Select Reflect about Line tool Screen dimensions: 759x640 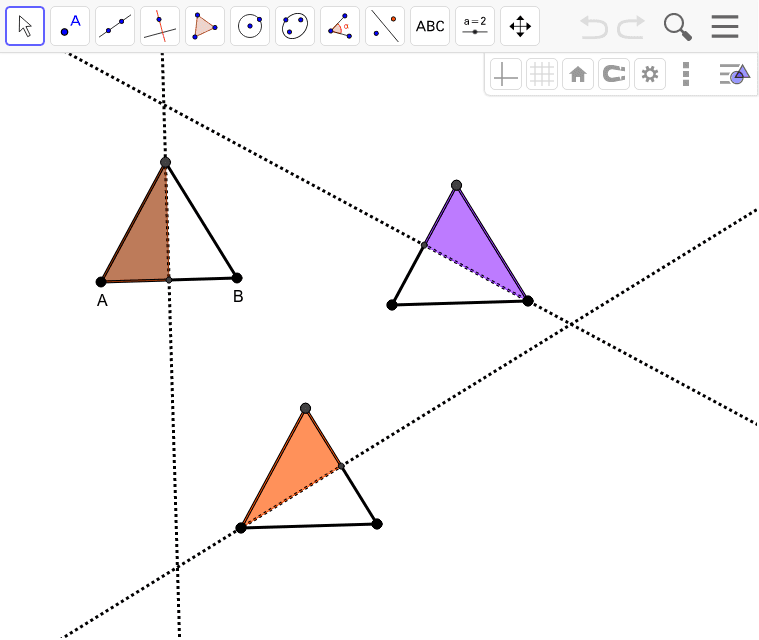tap(385, 26)
